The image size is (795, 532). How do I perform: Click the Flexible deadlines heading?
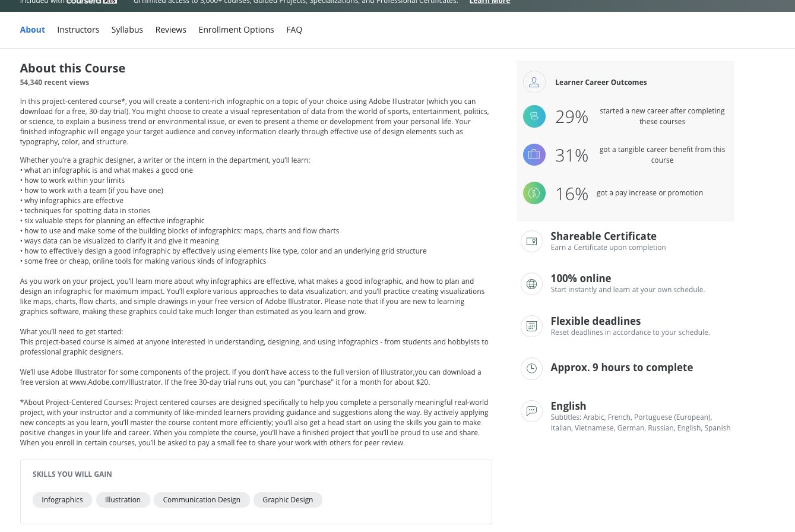click(596, 321)
